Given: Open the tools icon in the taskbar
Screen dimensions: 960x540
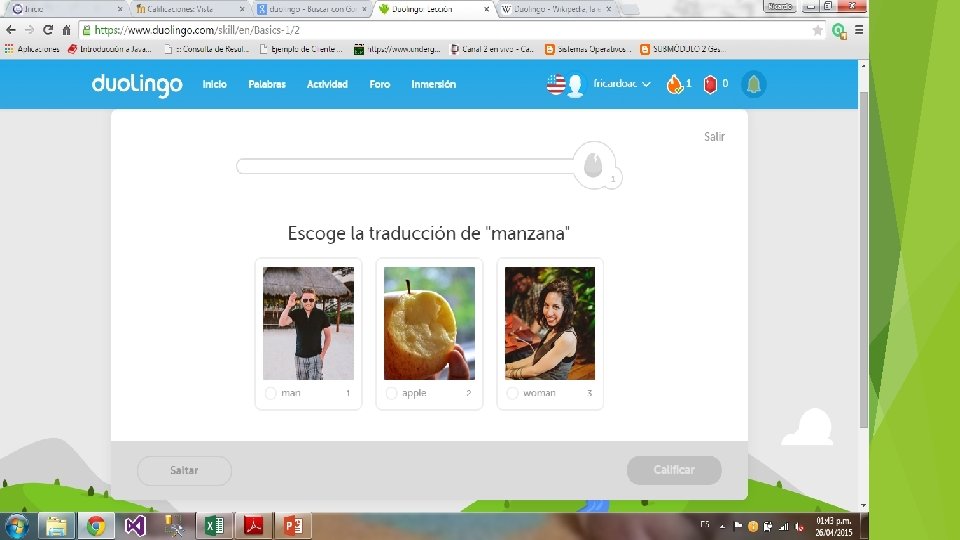Looking at the screenshot, I should (174, 526).
